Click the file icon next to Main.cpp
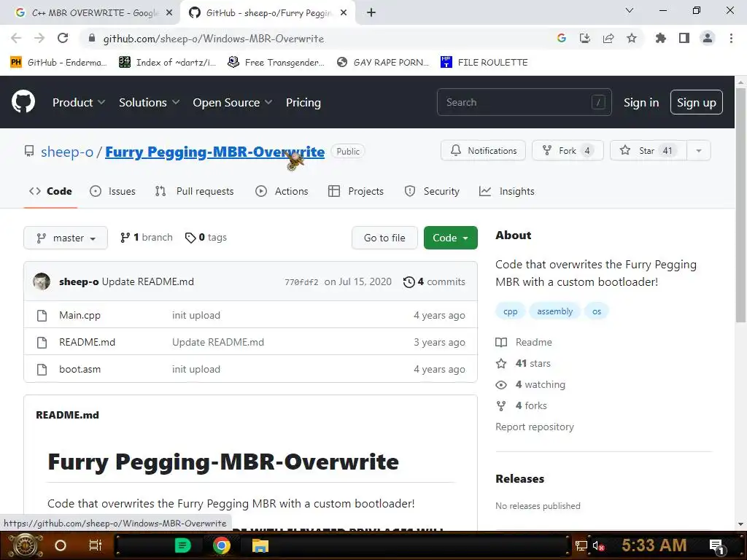This screenshot has width=747, height=560. pyautogui.click(x=42, y=315)
